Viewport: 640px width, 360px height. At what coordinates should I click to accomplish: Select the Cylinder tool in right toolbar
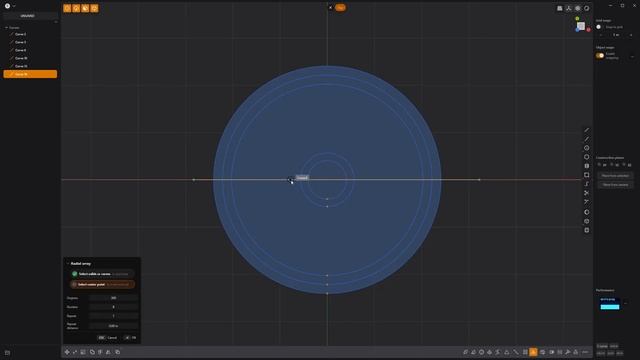click(x=587, y=166)
